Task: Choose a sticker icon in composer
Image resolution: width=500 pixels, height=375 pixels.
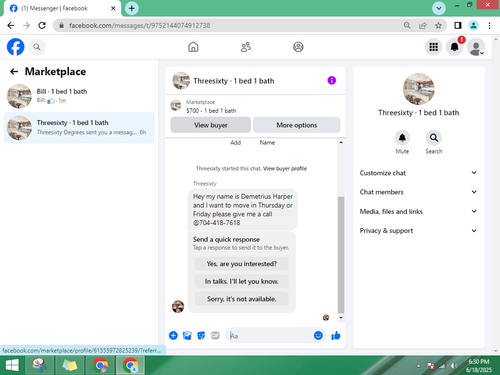Action: (201, 335)
